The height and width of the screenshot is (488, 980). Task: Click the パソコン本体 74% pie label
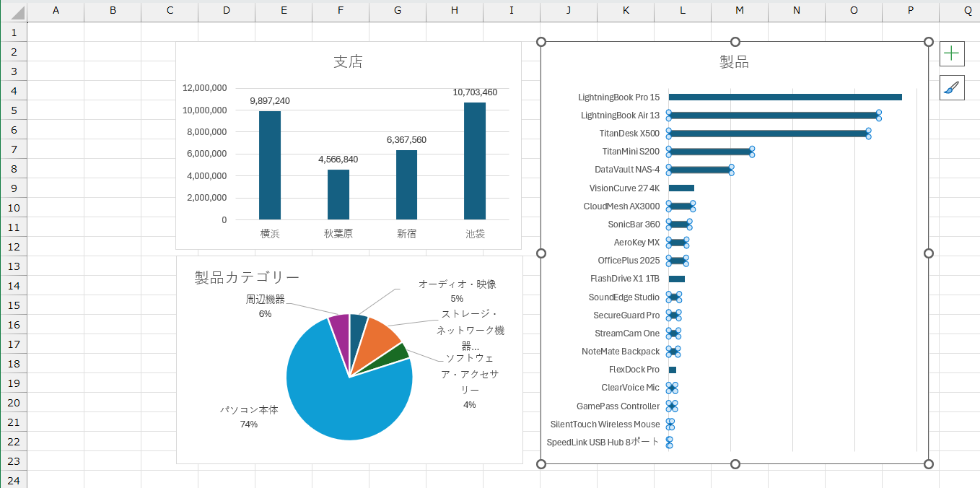tap(249, 417)
